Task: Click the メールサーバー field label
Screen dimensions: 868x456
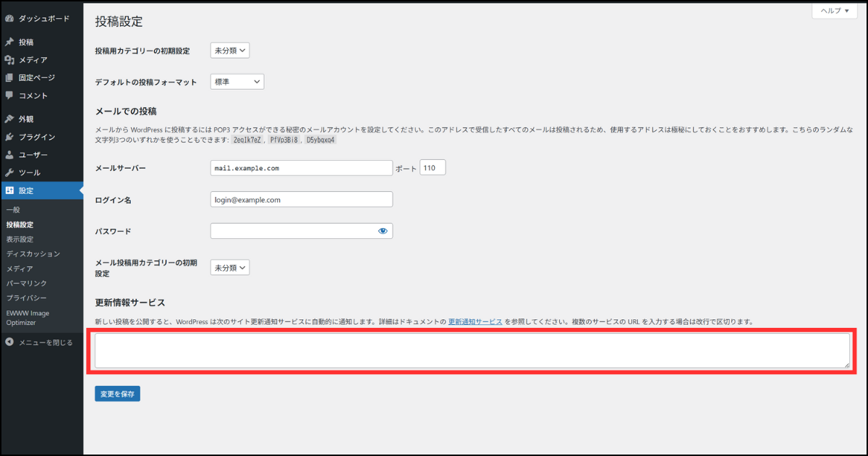Action: (x=121, y=168)
